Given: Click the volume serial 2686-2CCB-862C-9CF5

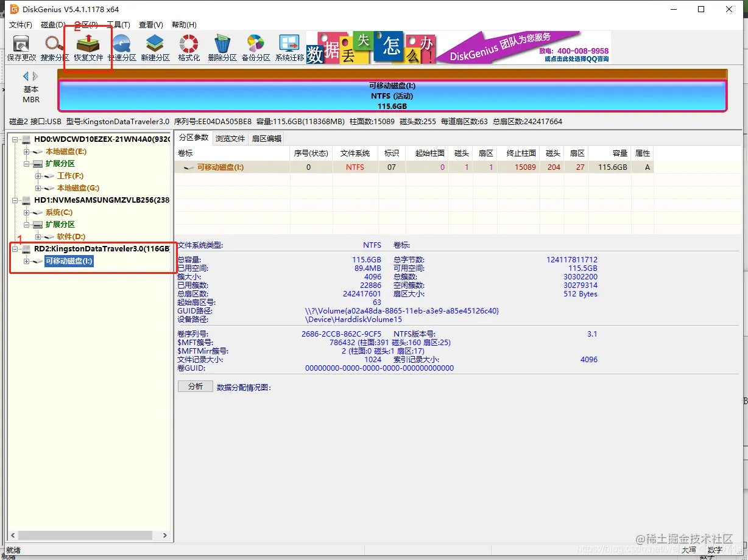Looking at the screenshot, I should pos(341,334).
